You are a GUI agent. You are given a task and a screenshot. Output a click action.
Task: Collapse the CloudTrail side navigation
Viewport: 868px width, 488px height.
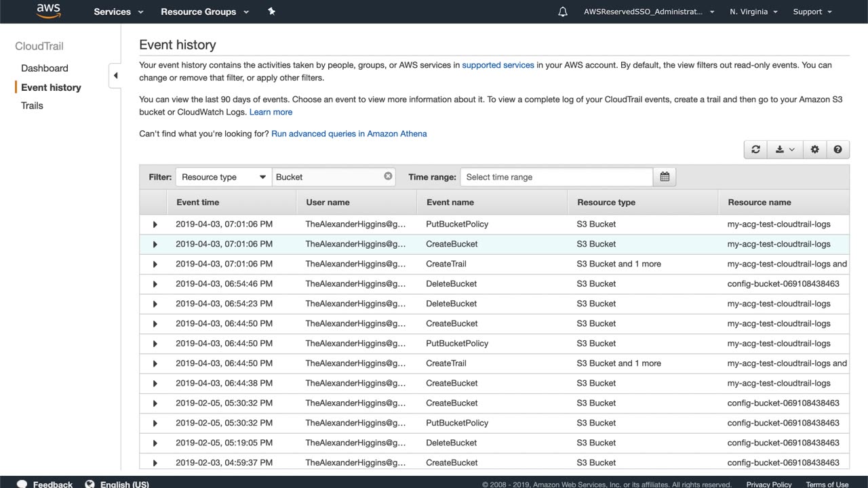(115, 75)
